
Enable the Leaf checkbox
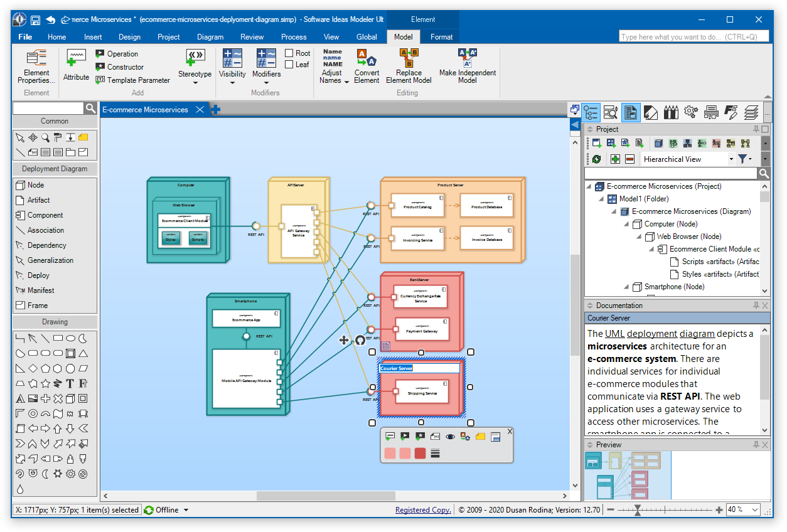coord(289,64)
